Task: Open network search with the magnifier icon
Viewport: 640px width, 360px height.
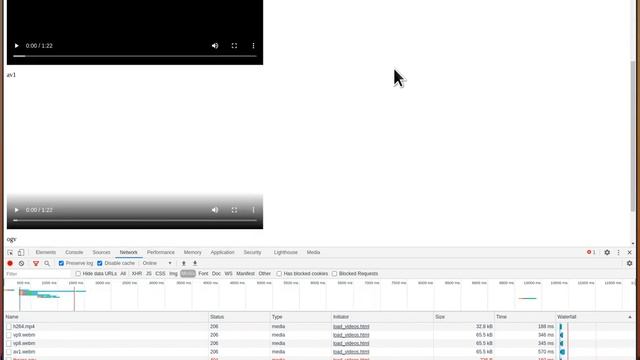Action: [47, 264]
